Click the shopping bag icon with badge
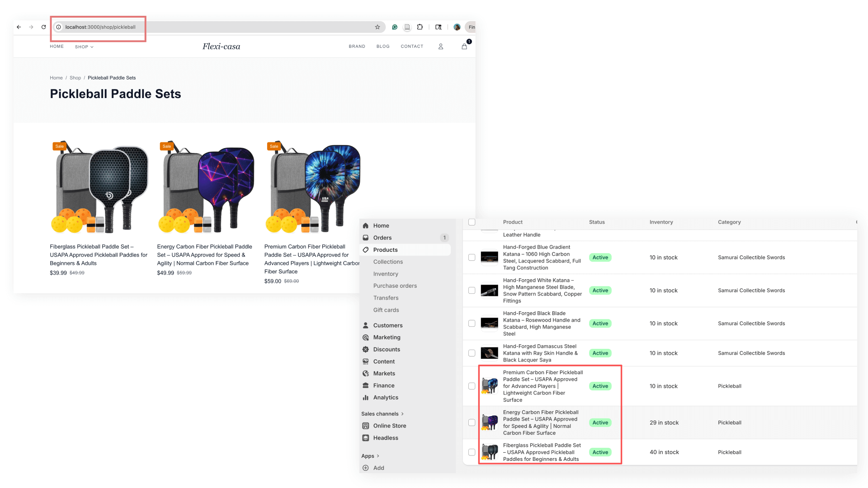 click(464, 46)
